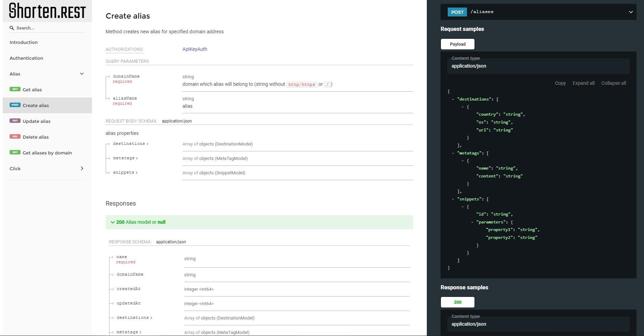Open the /aliases endpoint dropdown chevron
644x336 pixels.
(631, 12)
